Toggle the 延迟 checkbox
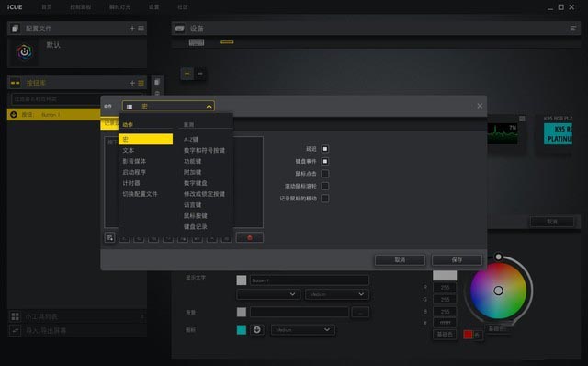 point(325,149)
